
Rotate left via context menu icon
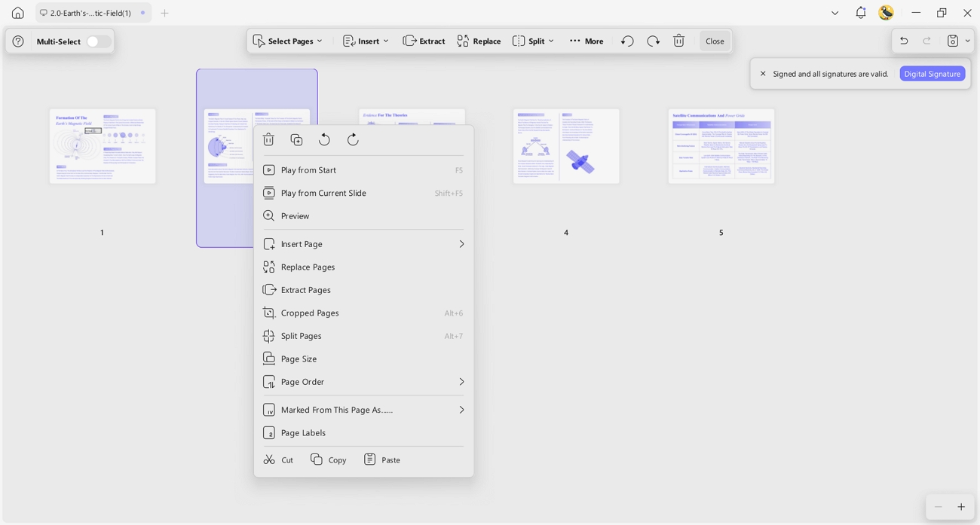click(x=324, y=139)
